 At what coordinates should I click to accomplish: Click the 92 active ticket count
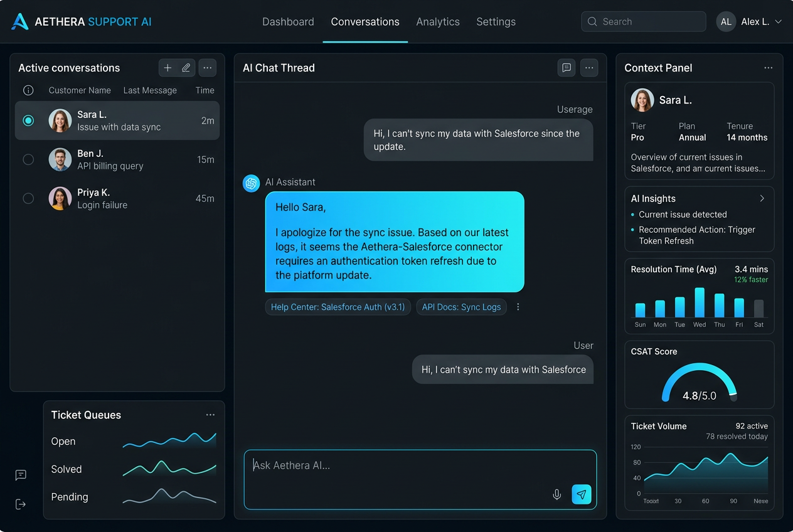tap(752, 426)
